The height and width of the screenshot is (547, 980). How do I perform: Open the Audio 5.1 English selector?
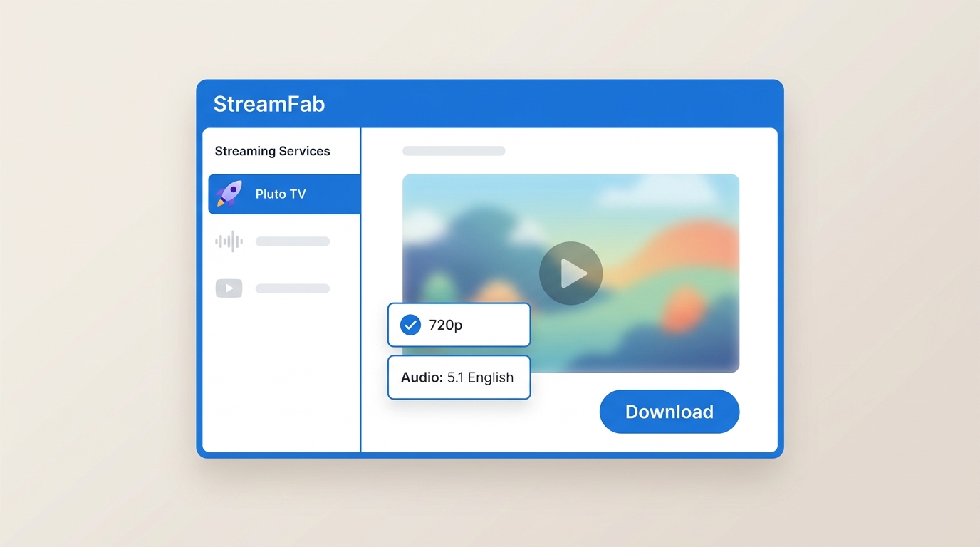click(x=459, y=377)
